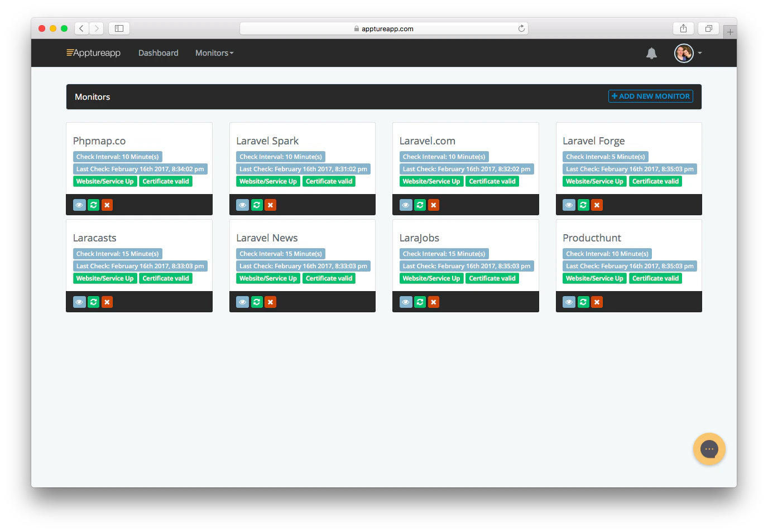Click Laravel.com 'Certificate valid' badge

tap(492, 181)
